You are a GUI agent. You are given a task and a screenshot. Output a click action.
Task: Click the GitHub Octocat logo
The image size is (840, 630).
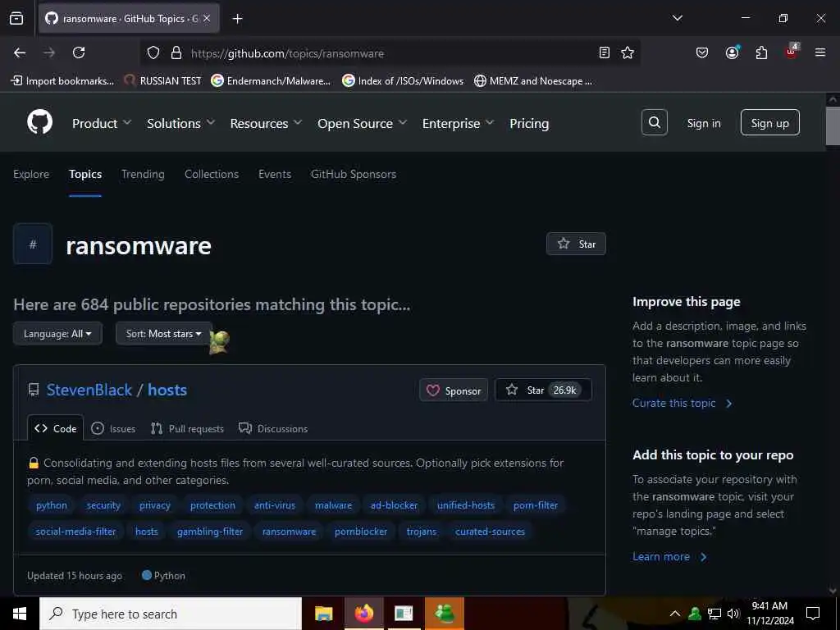pyautogui.click(x=39, y=122)
